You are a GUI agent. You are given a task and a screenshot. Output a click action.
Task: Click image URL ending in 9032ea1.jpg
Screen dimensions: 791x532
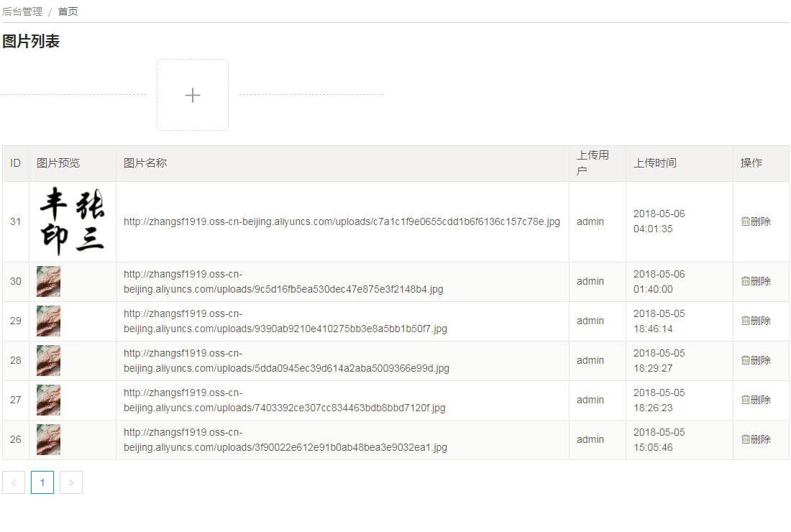tap(285, 446)
